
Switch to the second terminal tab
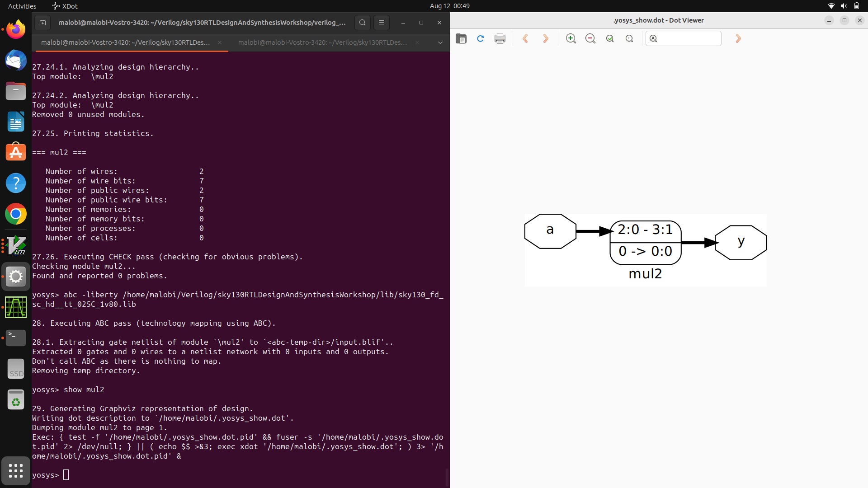[x=322, y=42]
